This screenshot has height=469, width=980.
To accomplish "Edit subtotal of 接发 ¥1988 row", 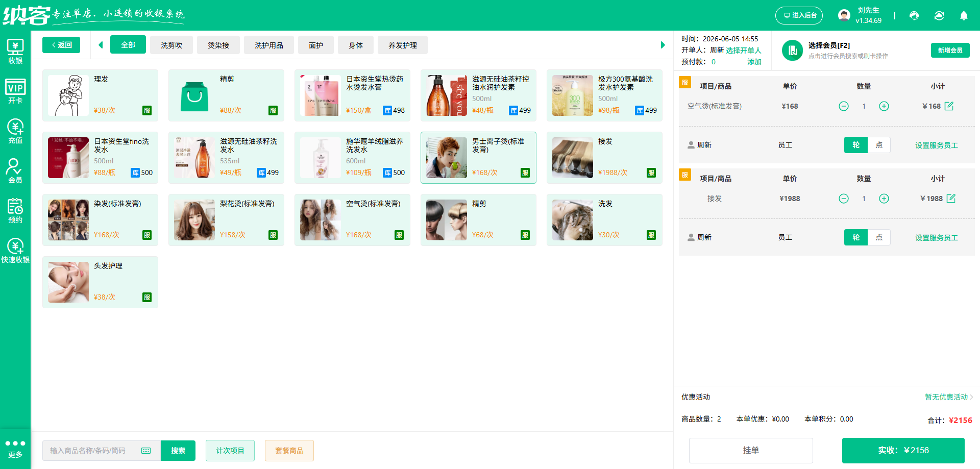I will (951, 199).
